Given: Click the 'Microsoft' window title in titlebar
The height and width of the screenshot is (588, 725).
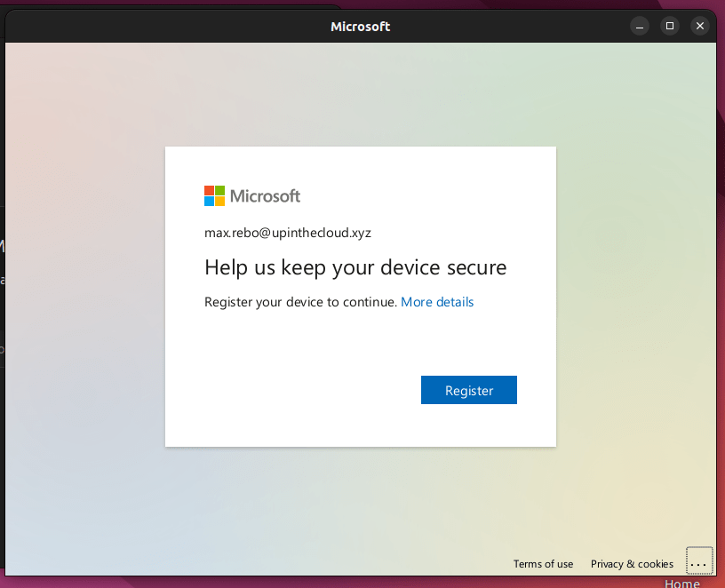Looking at the screenshot, I should [360, 27].
